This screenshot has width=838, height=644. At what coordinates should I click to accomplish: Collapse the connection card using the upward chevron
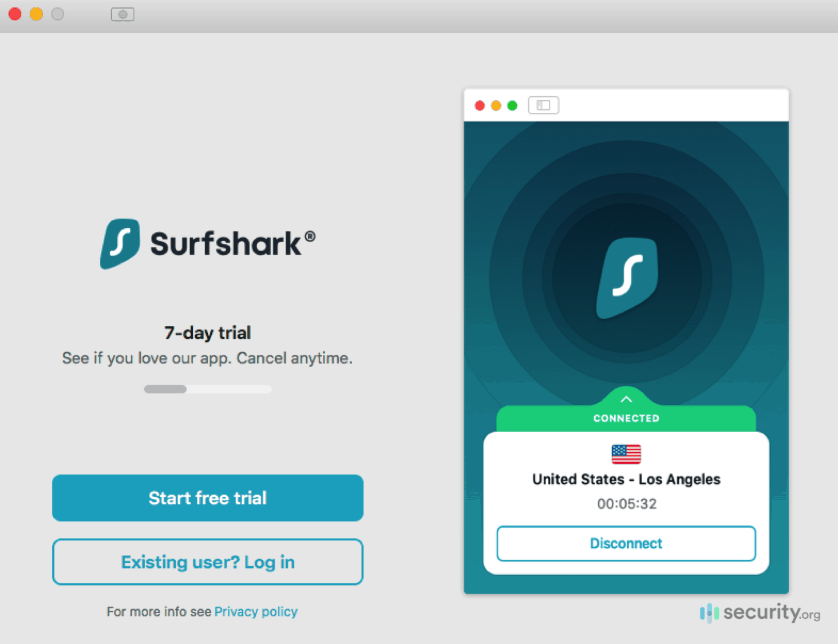(x=626, y=399)
